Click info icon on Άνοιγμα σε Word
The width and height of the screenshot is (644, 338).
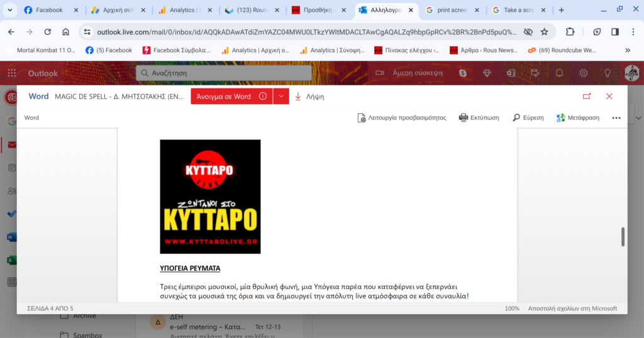(263, 96)
